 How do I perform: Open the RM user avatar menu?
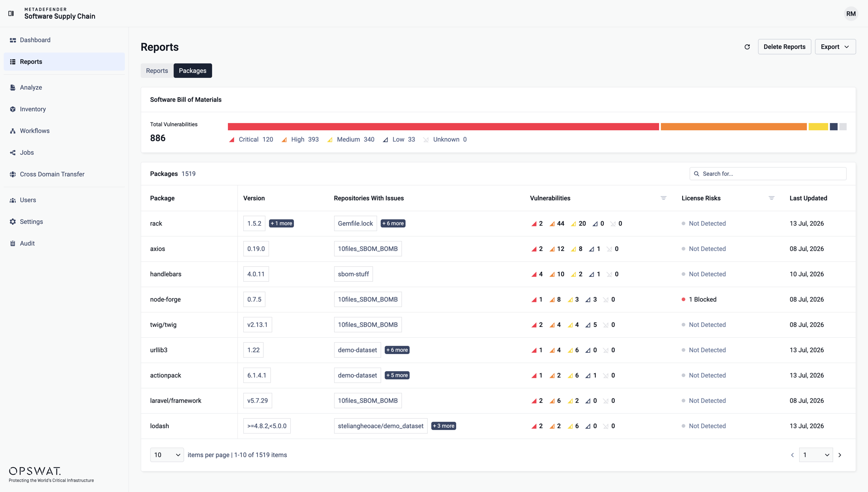pos(851,14)
